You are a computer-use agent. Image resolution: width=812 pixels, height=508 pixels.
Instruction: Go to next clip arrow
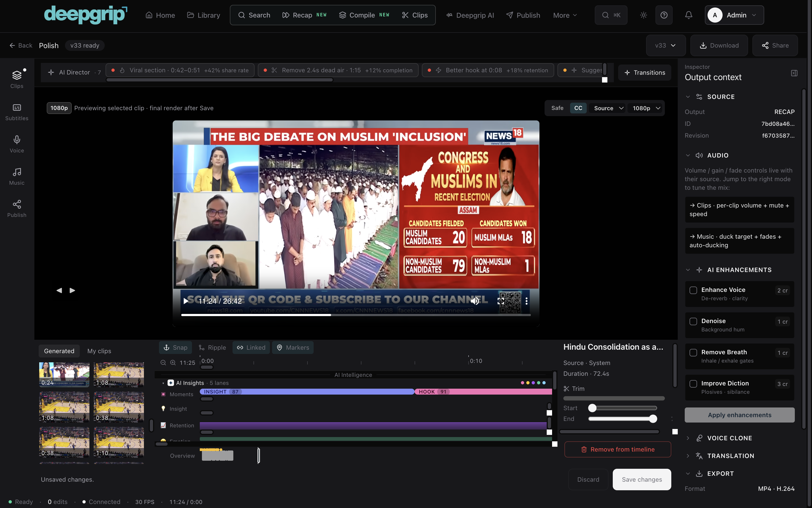(72, 290)
